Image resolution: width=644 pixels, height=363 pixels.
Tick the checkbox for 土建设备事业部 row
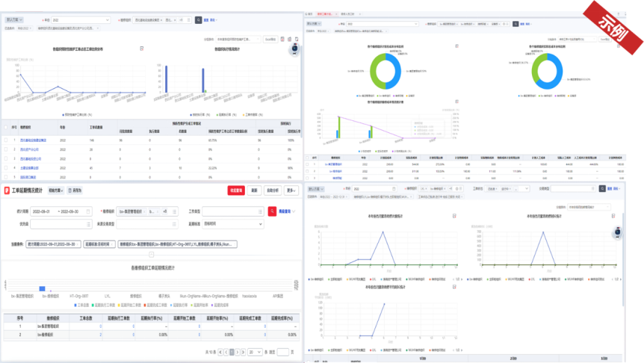pyautogui.click(x=6, y=167)
